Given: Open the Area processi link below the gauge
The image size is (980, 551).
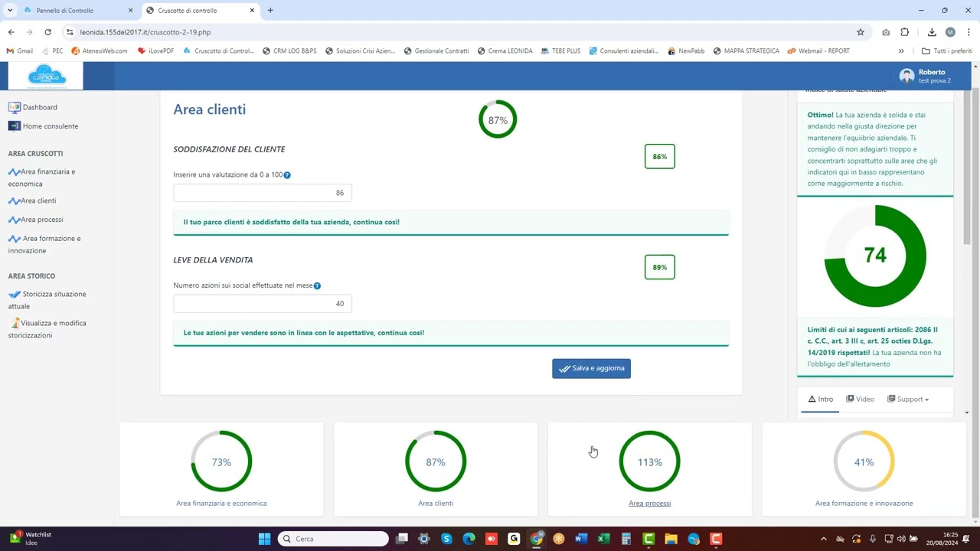Looking at the screenshot, I should 649,503.
